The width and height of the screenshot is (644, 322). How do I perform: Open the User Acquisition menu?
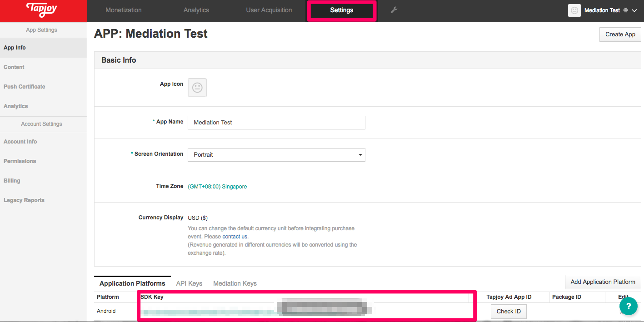tap(269, 10)
